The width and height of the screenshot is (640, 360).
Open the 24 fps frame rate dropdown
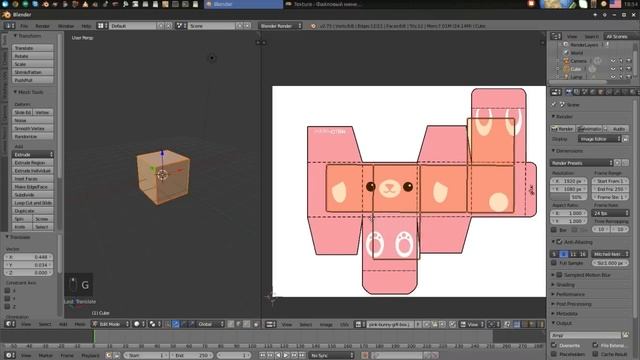point(610,213)
